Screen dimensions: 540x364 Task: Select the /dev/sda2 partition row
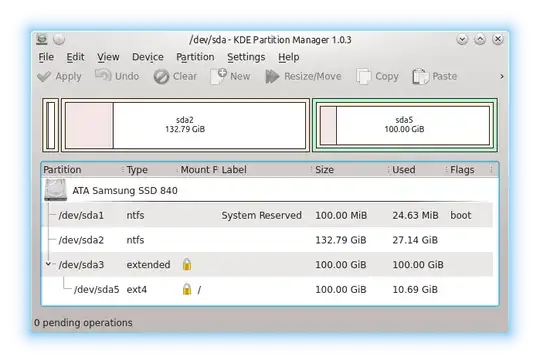(x=267, y=240)
